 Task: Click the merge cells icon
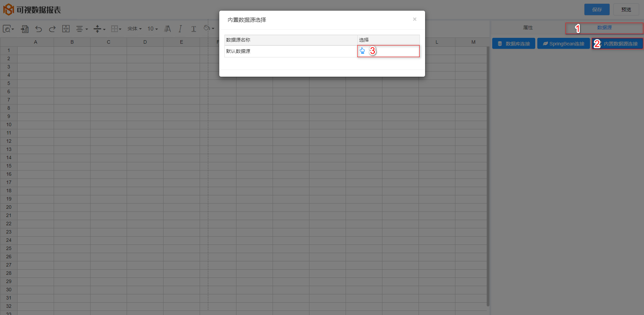click(x=66, y=29)
